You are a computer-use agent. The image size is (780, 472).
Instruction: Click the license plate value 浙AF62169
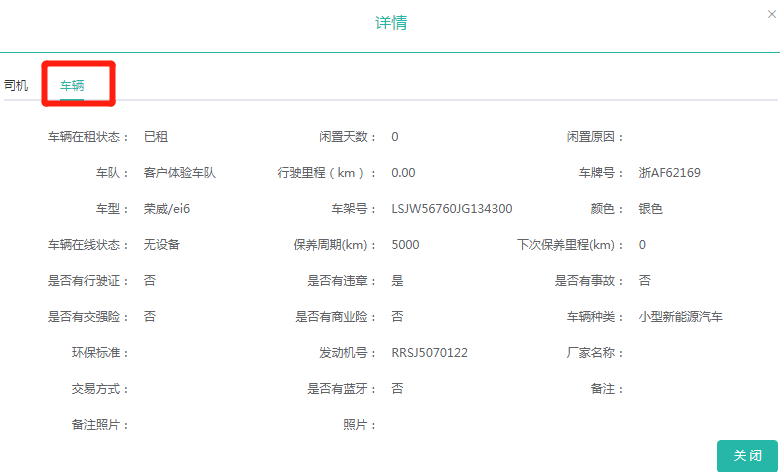click(x=669, y=173)
